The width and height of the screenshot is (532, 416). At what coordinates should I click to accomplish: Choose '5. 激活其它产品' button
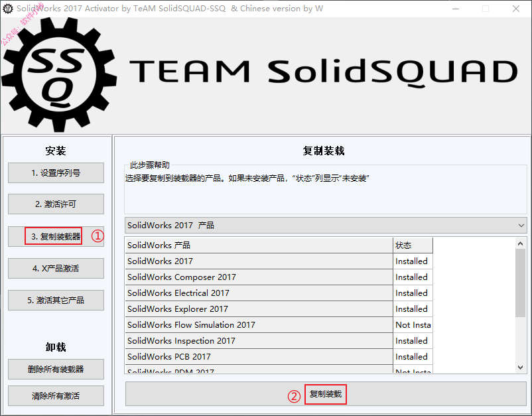56,301
